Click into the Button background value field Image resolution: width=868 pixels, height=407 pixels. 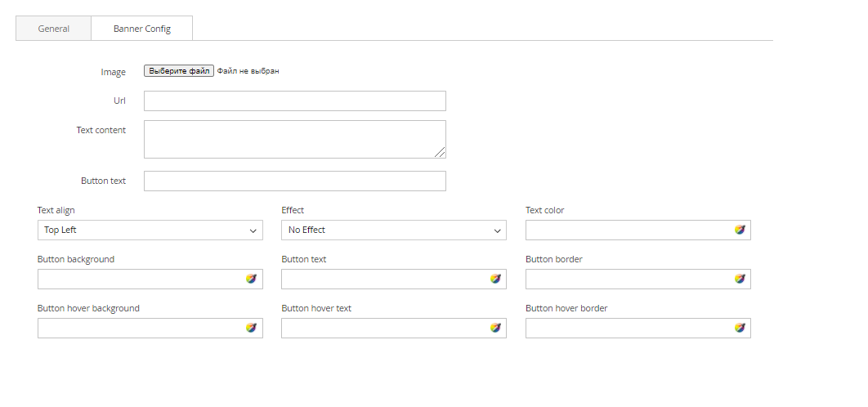[x=139, y=280]
